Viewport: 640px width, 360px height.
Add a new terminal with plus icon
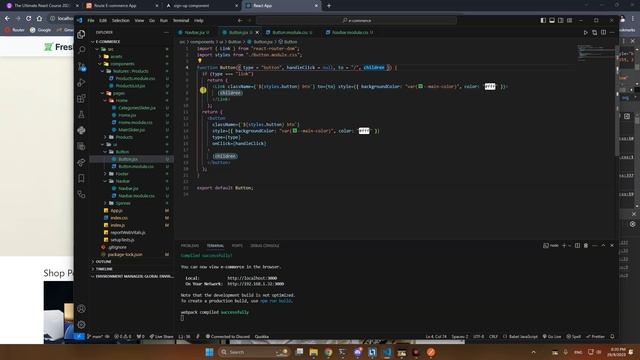[564, 245]
